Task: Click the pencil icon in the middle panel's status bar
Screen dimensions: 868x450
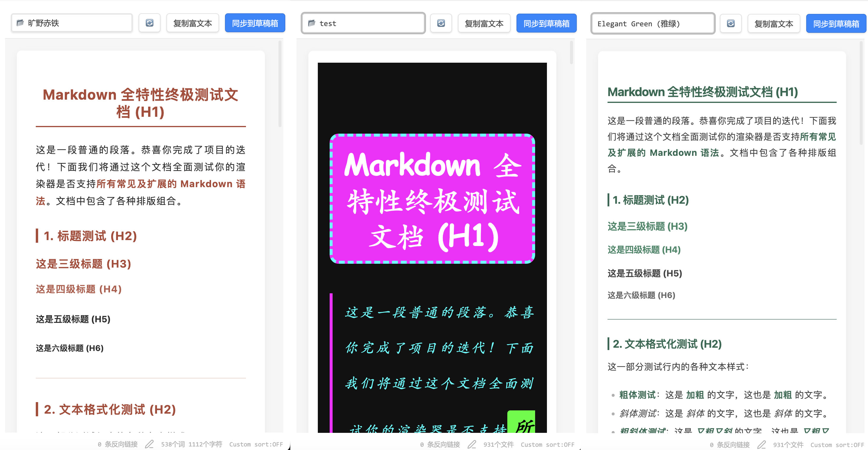Action: point(472,445)
